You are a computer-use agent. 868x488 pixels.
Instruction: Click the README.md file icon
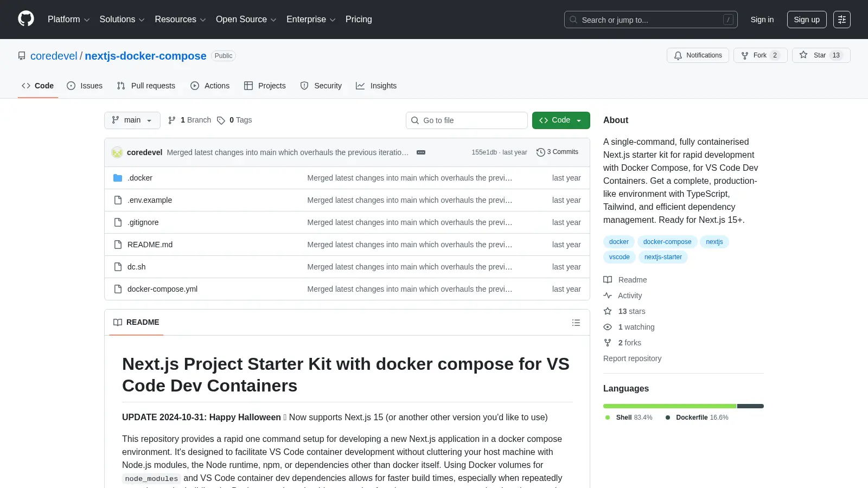click(118, 245)
